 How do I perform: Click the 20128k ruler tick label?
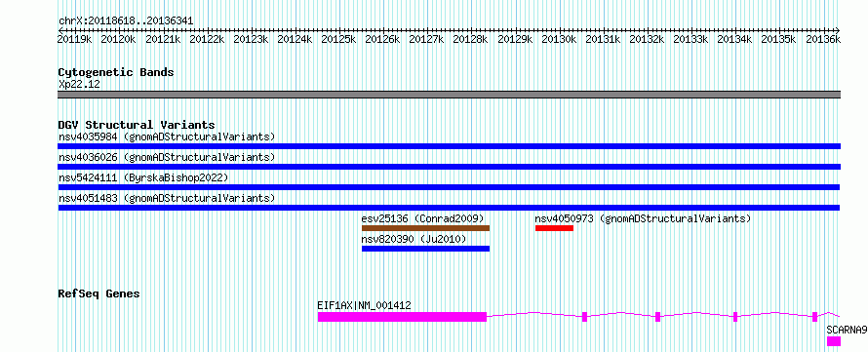[470, 39]
